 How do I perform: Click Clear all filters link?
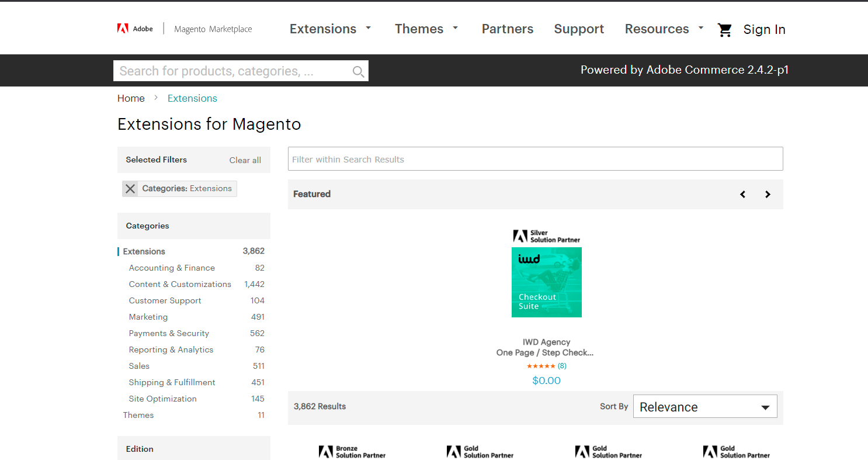(x=245, y=160)
